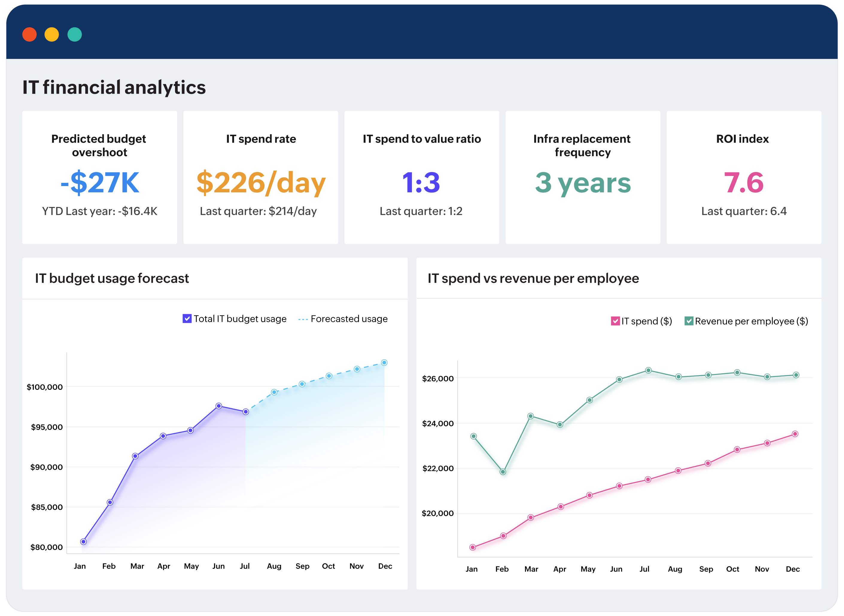The height and width of the screenshot is (616, 844).
Task: Select the Oct forecasted usage point
Action: [x=329, y=376]
